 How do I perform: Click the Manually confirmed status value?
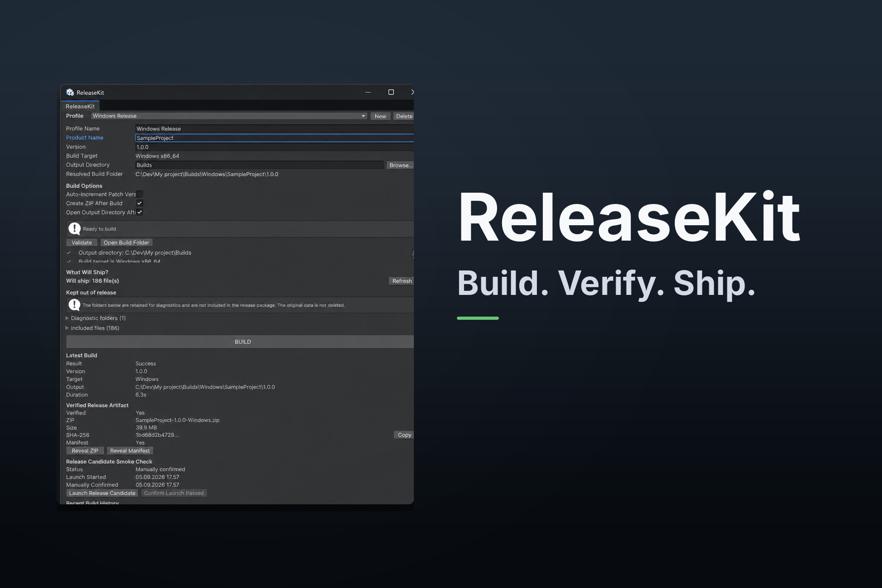pos(160,469)
